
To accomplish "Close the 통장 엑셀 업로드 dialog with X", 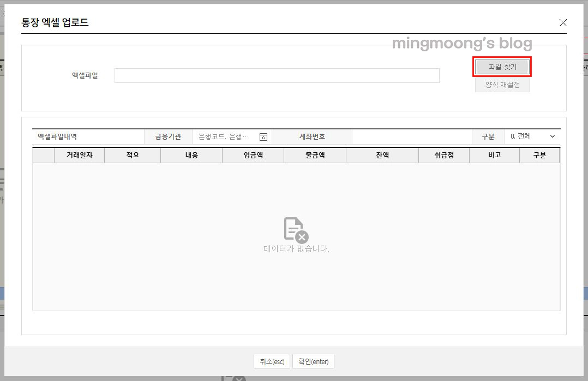I will (x=563, y=22).
